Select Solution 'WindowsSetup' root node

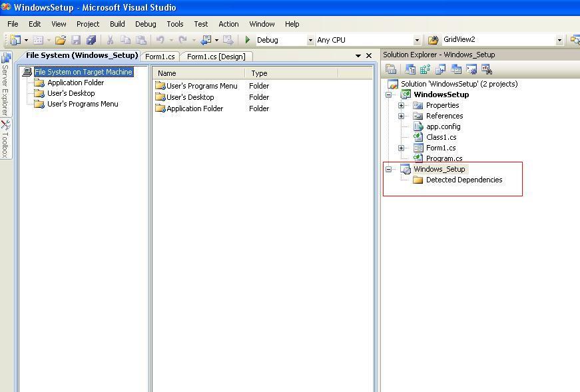tap(459, 84)
